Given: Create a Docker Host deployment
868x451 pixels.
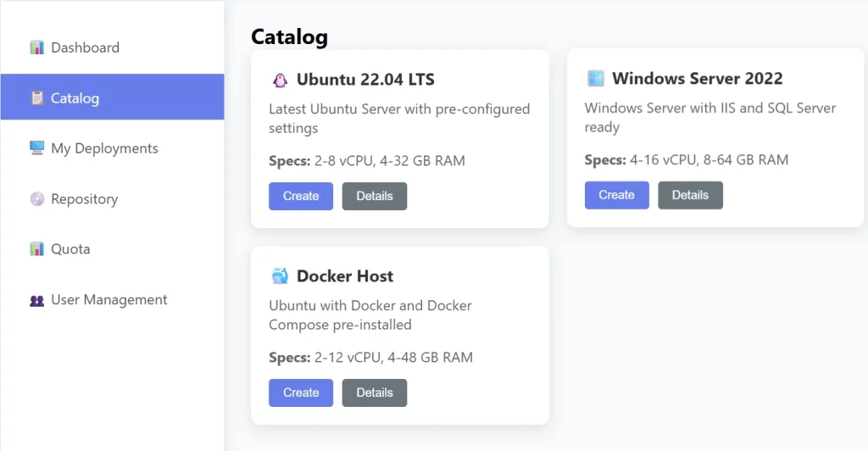Looking at the screenshot, I should tap(301, 393).
